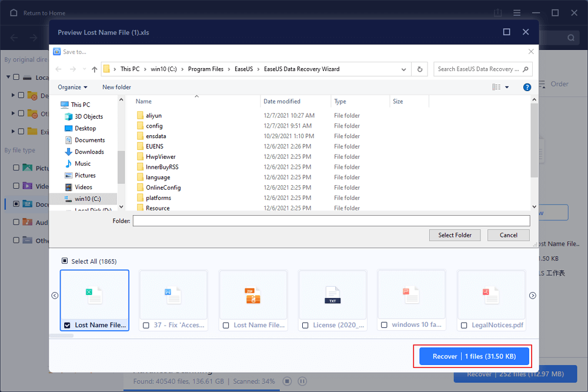Pause the ongoing scan
Image resolution: width=588 pixels, height=392 pixels.
(302, 381)
